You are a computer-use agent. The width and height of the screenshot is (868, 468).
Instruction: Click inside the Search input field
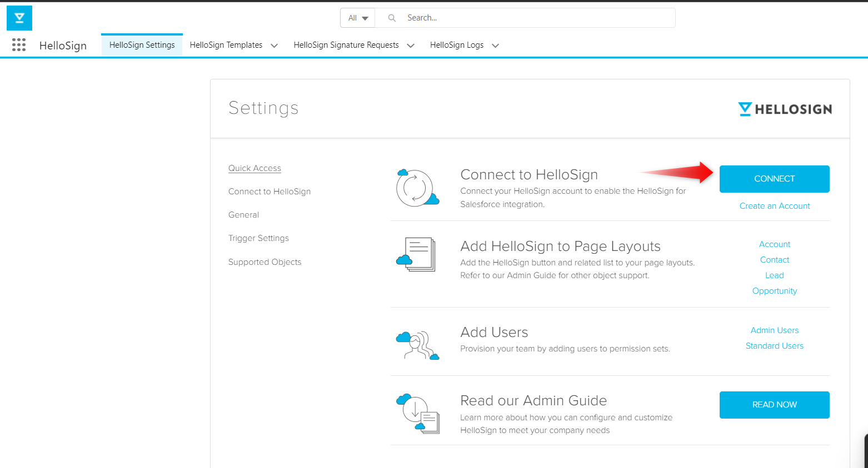(500, 18)
